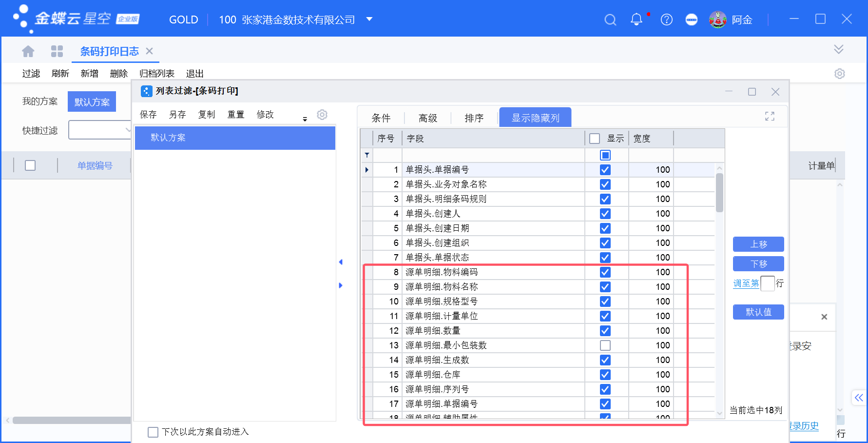Click 单据编号 column header in main list

tap(95, 165)
